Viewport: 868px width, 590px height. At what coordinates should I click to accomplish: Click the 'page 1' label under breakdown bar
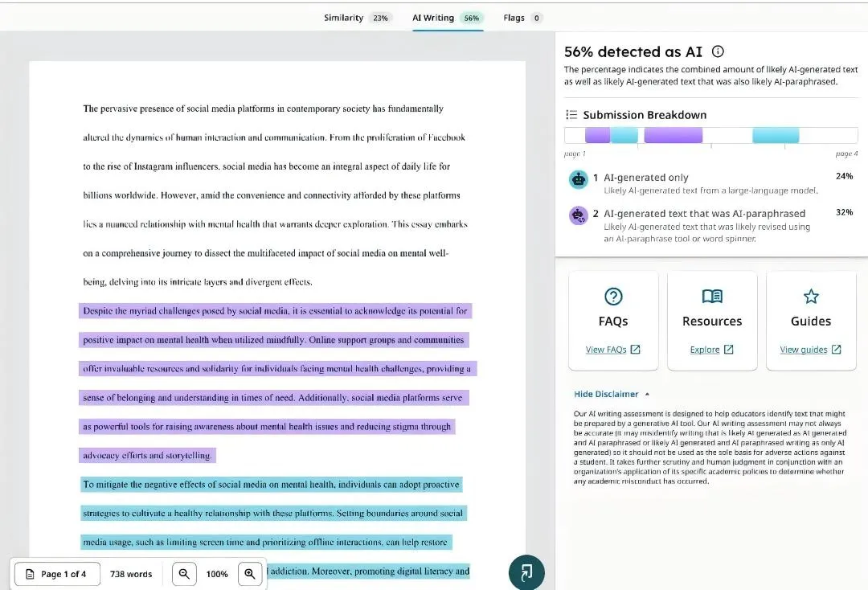[x=575, y=154]
